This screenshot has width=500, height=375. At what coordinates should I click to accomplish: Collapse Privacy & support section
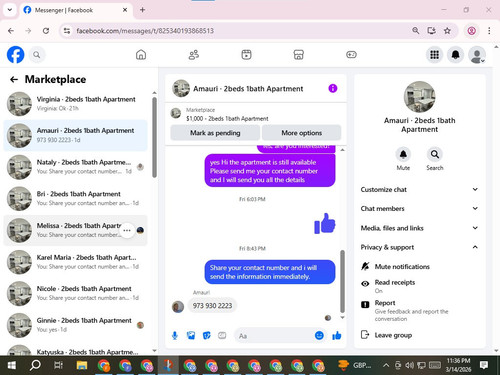coord(419,247)
